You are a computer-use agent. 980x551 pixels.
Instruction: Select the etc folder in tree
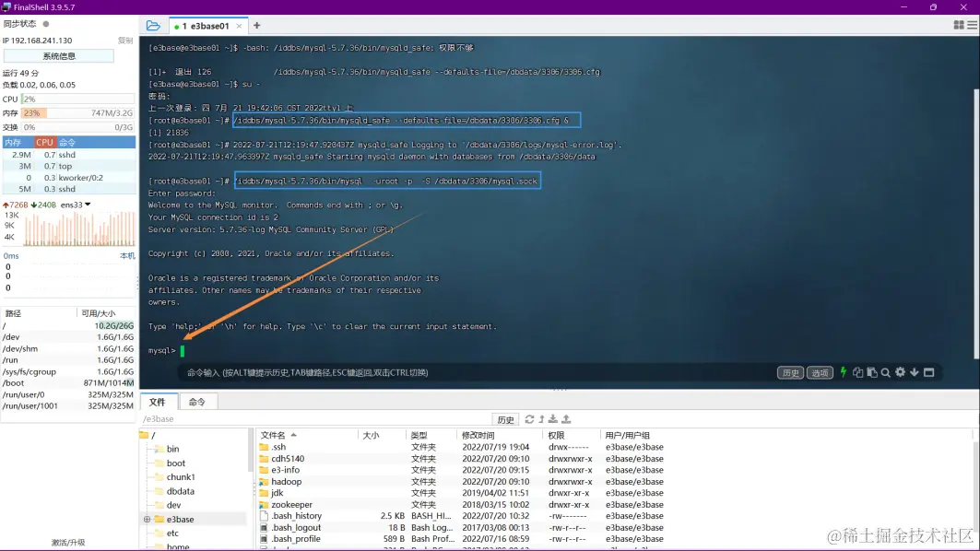click(172, 533)
